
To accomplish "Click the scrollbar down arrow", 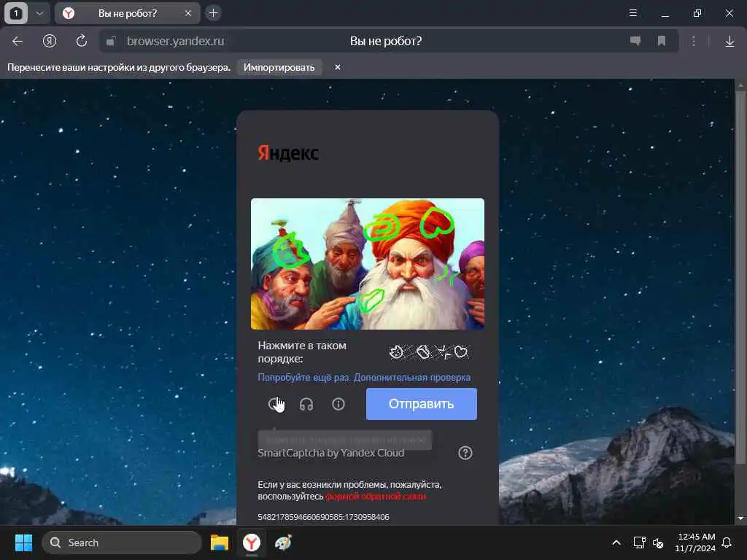I will [x=740, y=518].
